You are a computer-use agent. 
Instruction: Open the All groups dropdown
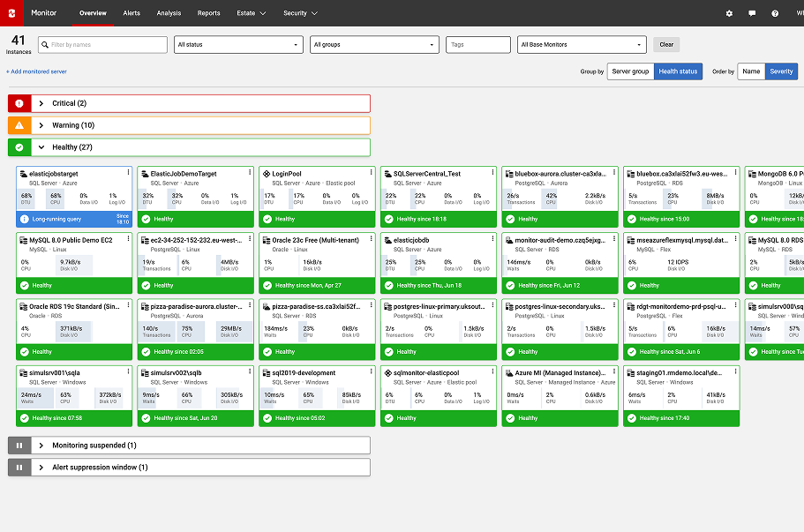[374, 45]
